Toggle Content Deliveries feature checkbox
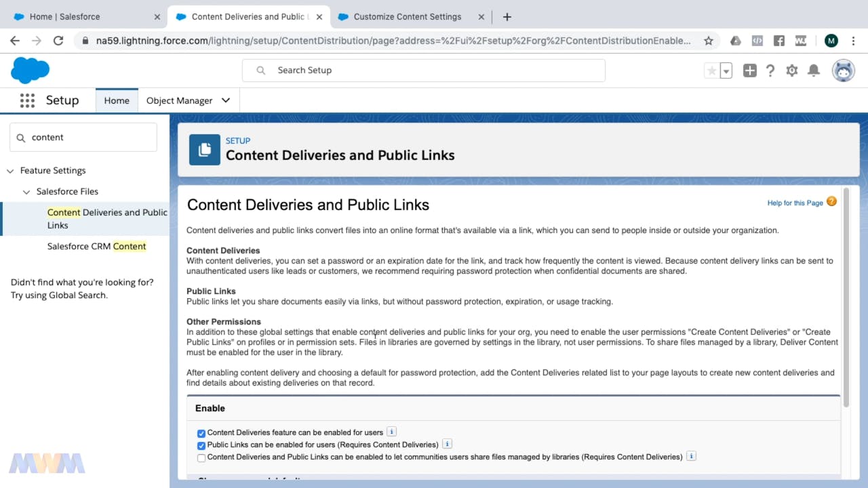The height and width of the screenshot is (488, 868). click(201, 433)
